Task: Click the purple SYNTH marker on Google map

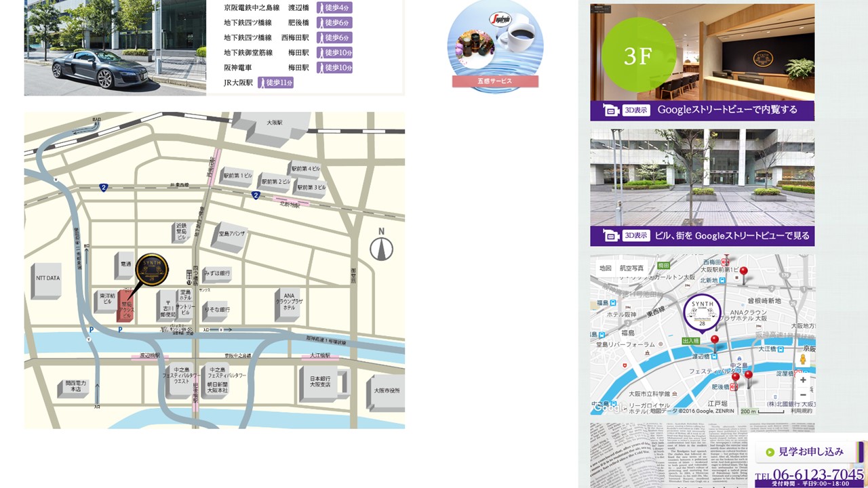Action: click(702, 311)
